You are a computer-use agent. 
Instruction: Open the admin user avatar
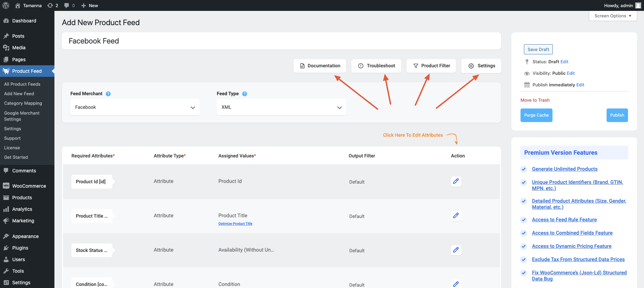[638, 5]
